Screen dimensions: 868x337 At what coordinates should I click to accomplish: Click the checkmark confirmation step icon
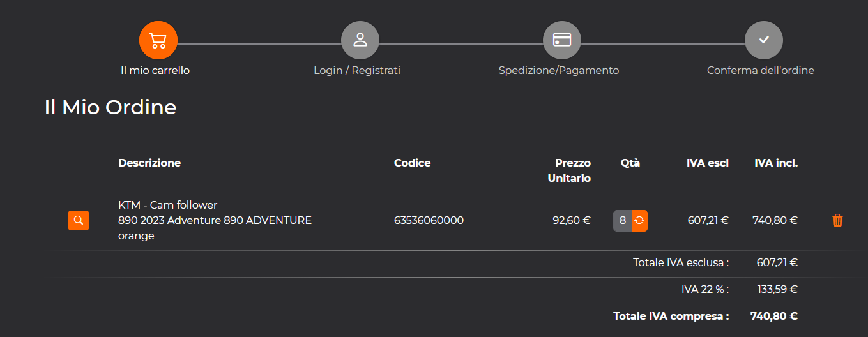click(x=764, y=40)
